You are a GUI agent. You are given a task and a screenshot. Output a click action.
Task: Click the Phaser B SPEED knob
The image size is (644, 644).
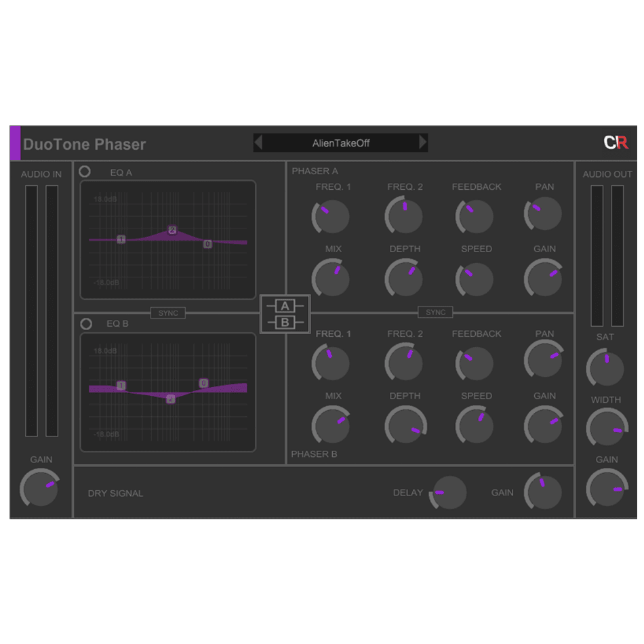pos(475,426)
